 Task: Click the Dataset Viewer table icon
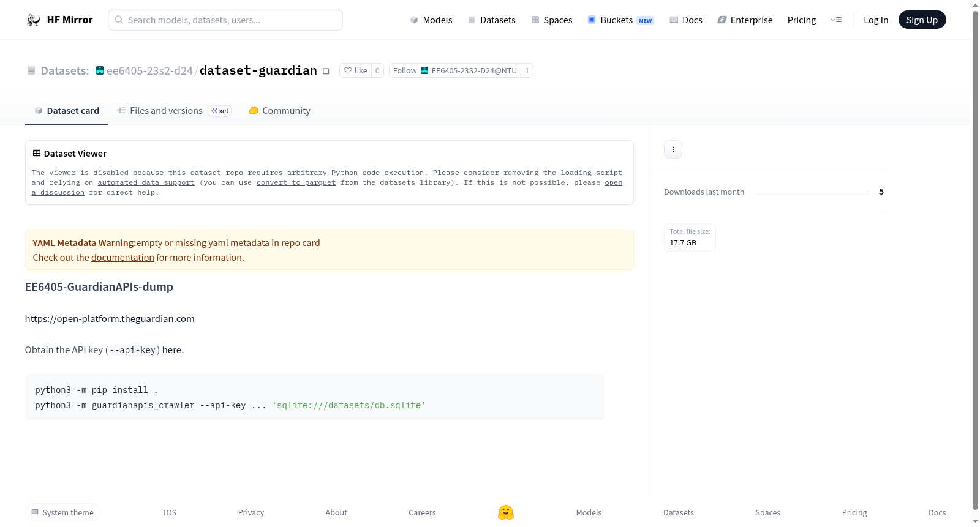tap(37, 153)
